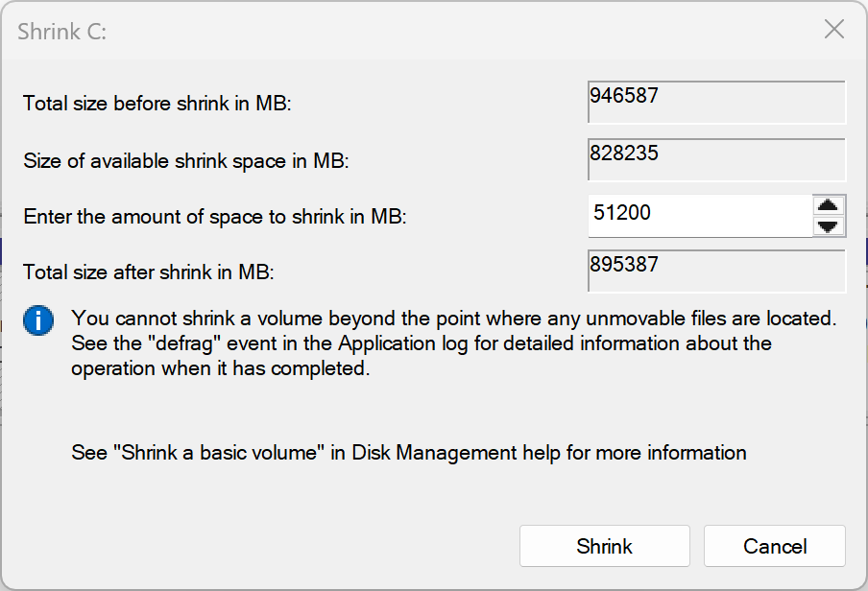Increase shrink amount with up arrow
The height and width of the screenshot is (591, 868).
[828, 206]
